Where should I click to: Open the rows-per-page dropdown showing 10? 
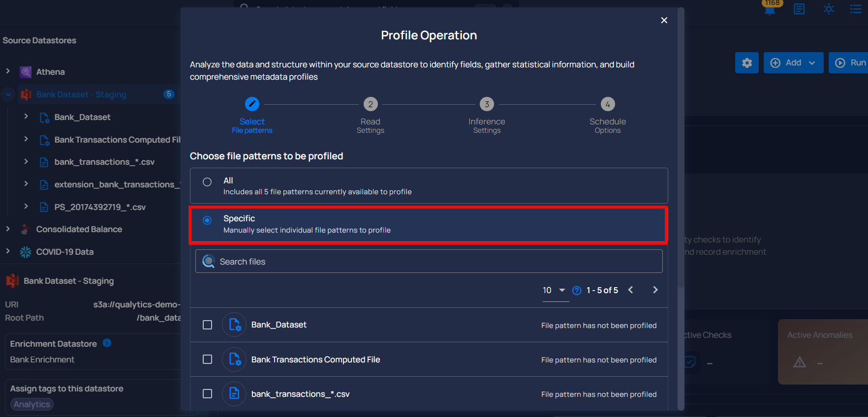(555, 290)
